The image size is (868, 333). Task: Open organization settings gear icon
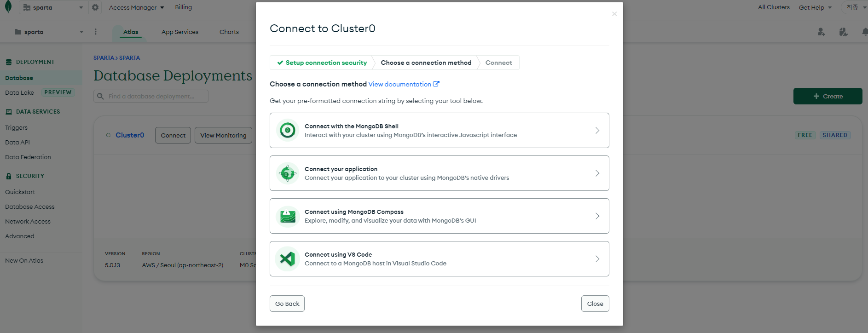coord(95,7)
